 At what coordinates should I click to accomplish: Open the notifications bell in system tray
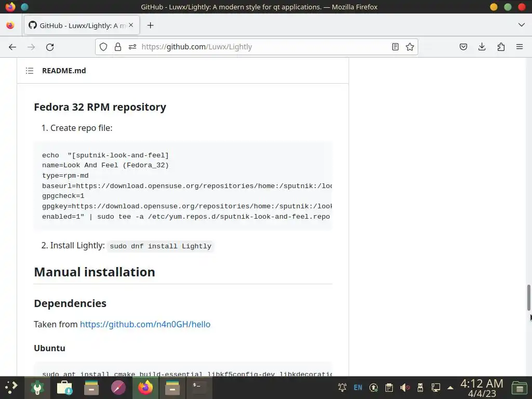(x=342, y=387)
